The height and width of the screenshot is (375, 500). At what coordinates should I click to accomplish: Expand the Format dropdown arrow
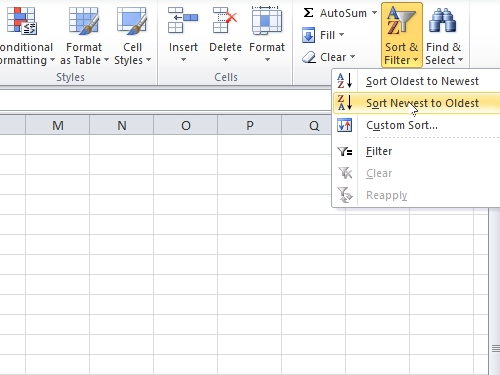[267, 60]
